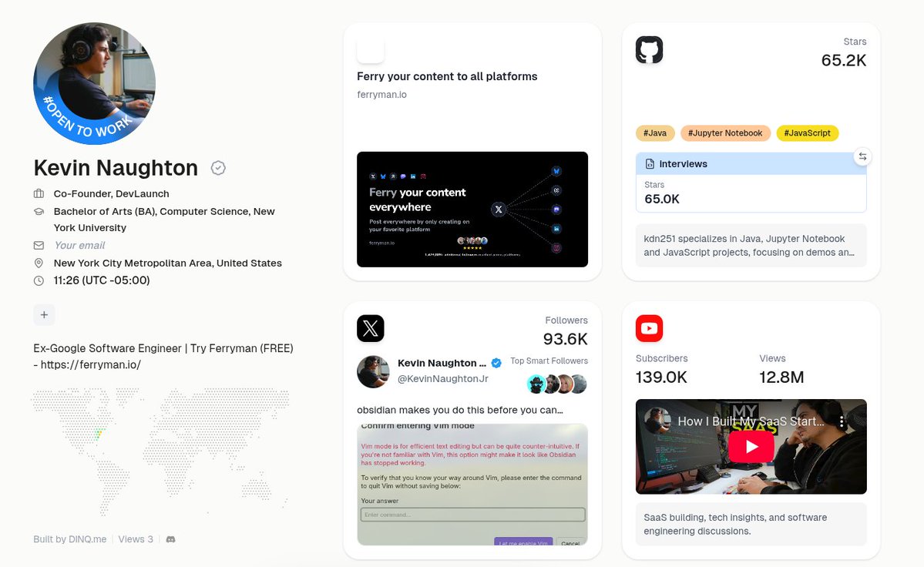The width and height of the screenshot is (924, 567).
Task: Click the verified badge next to Kevin Naughton
Action: [x=218, y=169]
